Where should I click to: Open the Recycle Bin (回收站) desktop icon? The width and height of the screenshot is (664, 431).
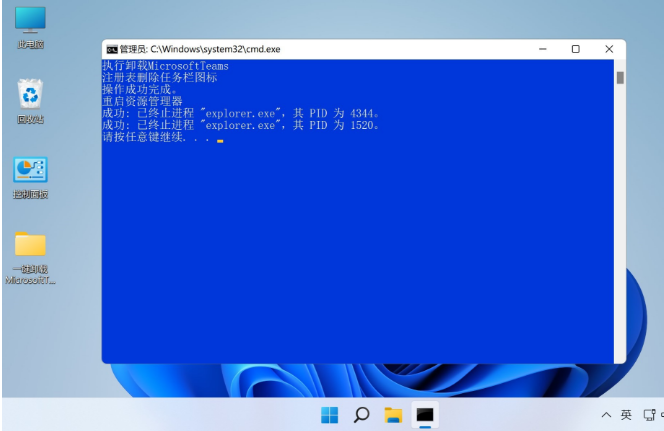(30, 102)
